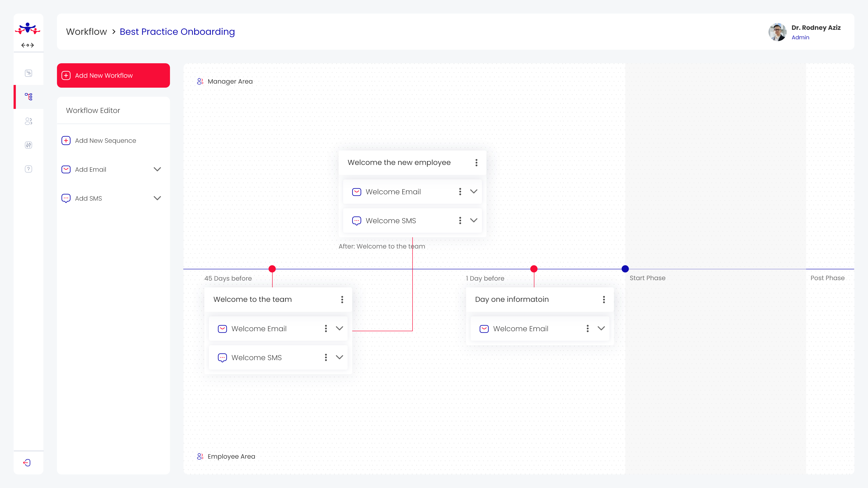The width and height of the screenshot is (868, 488).
Task: Select the Start Phase blue timeline marker
Action: point(625,269)
